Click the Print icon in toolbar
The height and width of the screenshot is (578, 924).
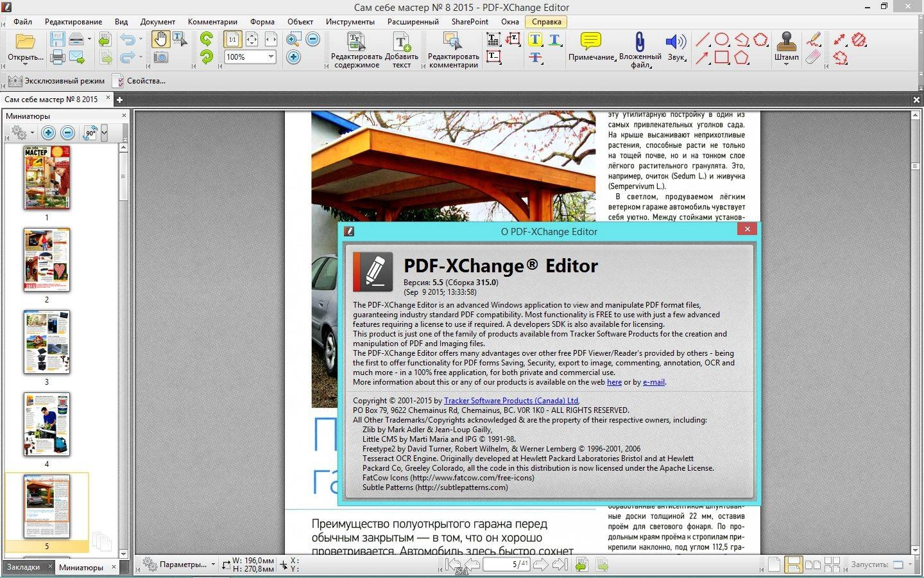(58, 57)
